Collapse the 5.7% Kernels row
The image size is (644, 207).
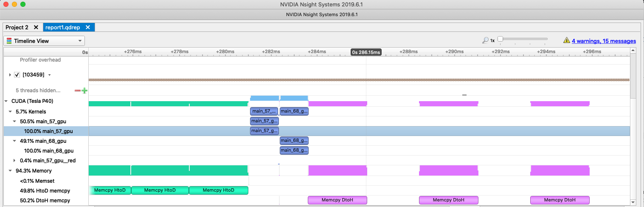[10, 111]
